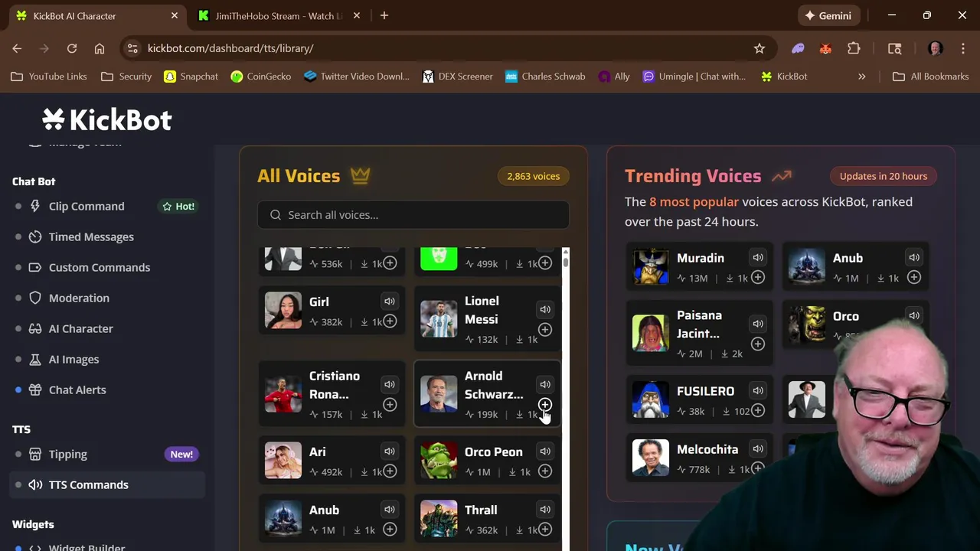The image size is (980, 551).
Task: Add Anub voice from All Voices list
Action: [390, 530]
